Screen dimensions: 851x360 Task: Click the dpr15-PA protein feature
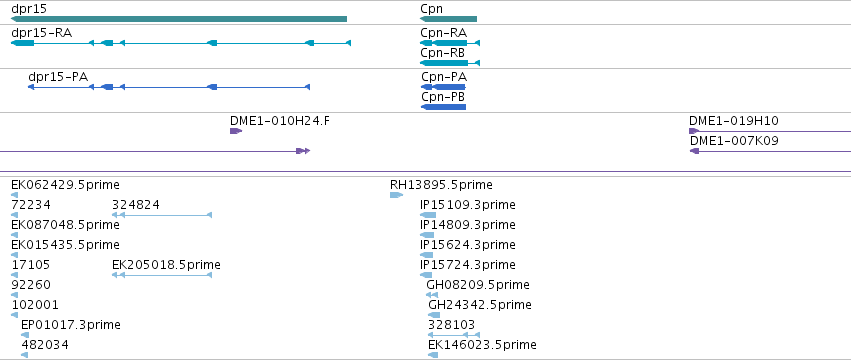(x=169, y=87)
